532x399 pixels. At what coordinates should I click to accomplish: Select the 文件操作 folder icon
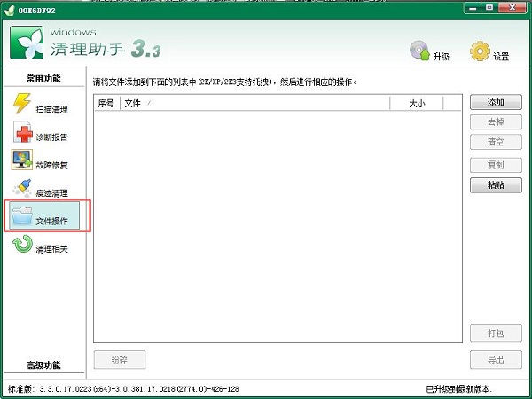[x=21, y=215]
